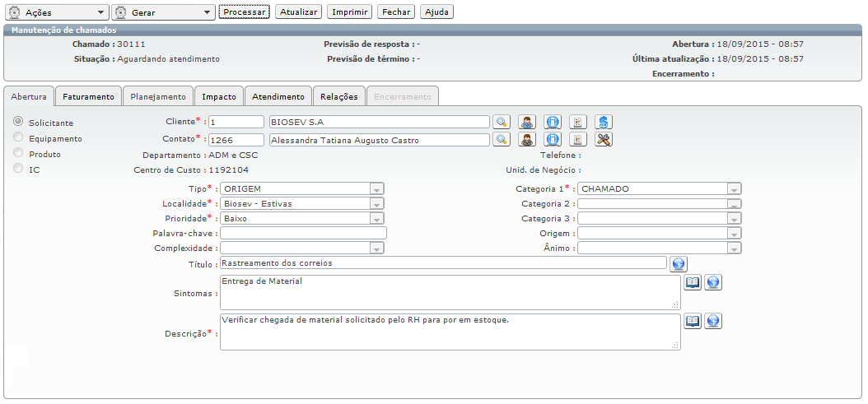Image resolution: width=868 pixels, height=404 pixels.
Task: Choose the Produto radio option
Action: tap(18, 153)
